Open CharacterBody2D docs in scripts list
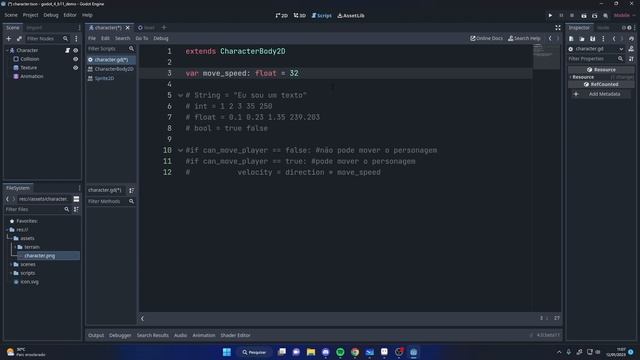Image resolution: width=640 pixels, height=360 pixels. pos(111,69)
